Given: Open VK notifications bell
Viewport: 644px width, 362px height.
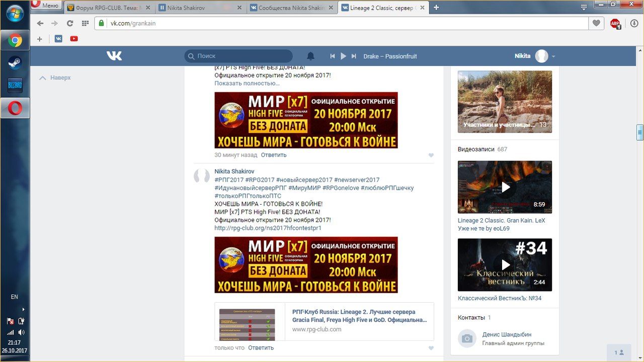Looking at the screenshot, I should click(311, 56).
